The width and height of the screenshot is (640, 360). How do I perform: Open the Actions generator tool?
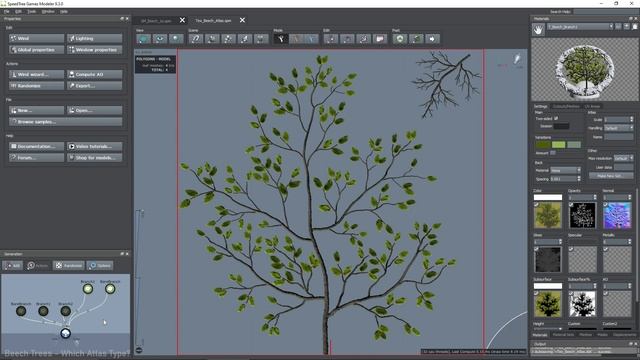click(38, 266)
